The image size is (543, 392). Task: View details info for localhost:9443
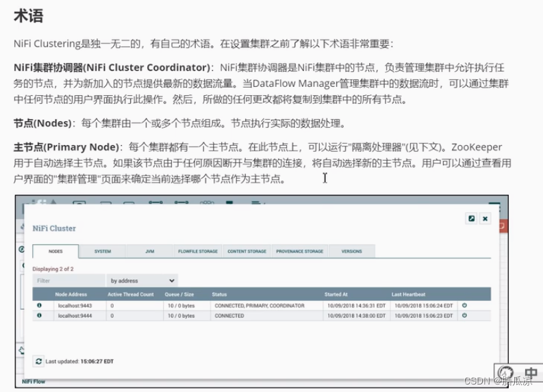click(x=39, y=305)
